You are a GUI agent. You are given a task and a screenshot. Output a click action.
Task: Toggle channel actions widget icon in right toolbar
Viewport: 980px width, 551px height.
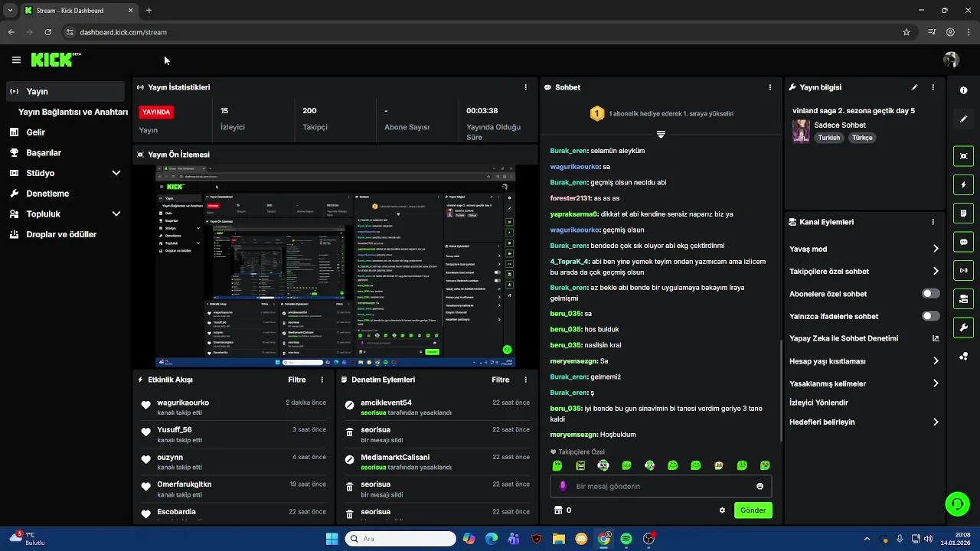click(x=963, y=298)
